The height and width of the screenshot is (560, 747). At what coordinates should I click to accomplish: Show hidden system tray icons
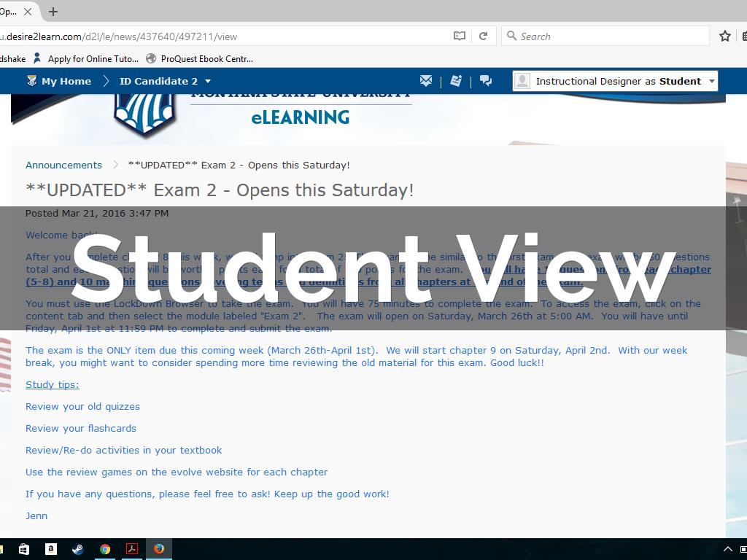[727, 549]
